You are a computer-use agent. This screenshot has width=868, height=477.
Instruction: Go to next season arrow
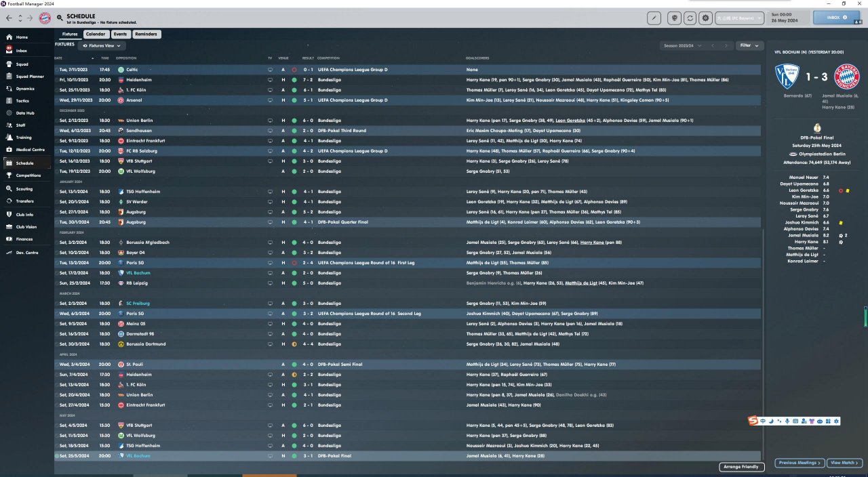click(x=727, y=45)
